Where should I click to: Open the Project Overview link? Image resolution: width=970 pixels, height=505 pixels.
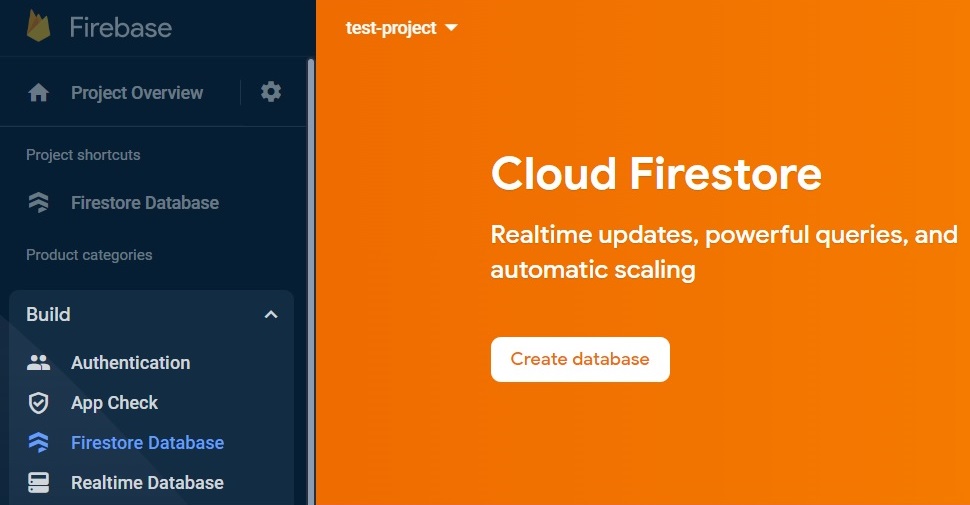137,93
